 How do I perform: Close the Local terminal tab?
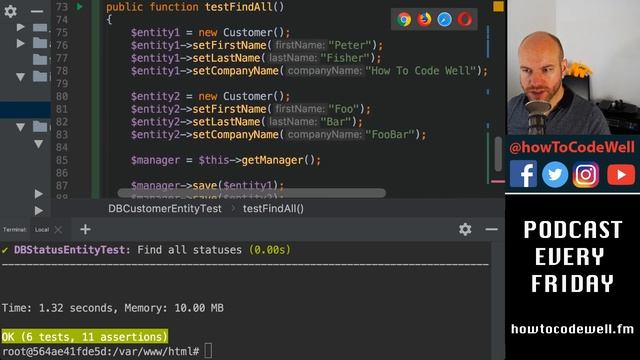(x=58, y=230)
